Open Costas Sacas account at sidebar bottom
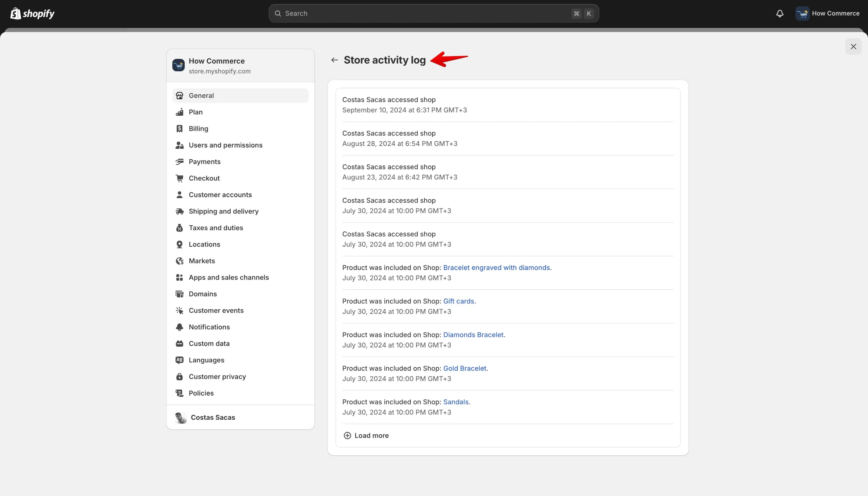The width and height of the screenshot is (868, 496). click(x=241, y=417)
